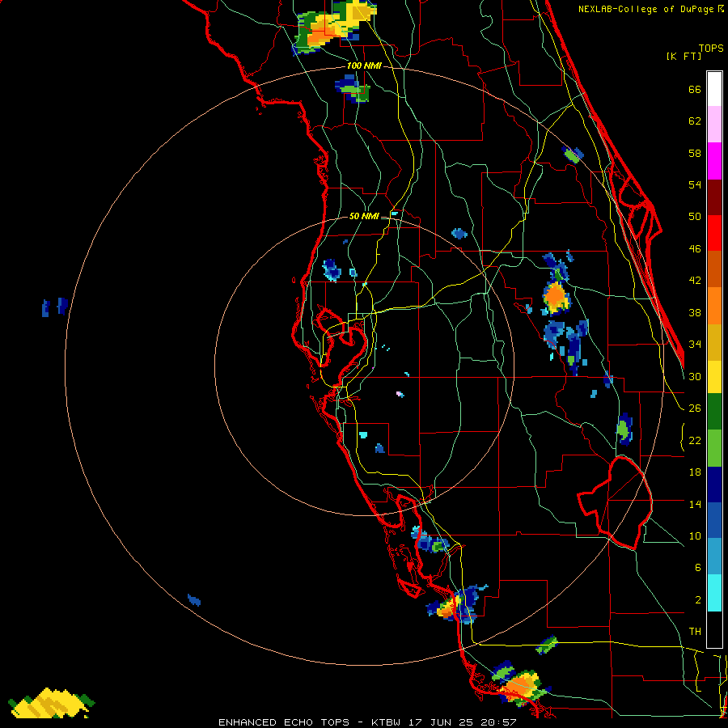Click the light pink legend color band
The width and height of the screenshot is (728, 728).
(714, 125)
